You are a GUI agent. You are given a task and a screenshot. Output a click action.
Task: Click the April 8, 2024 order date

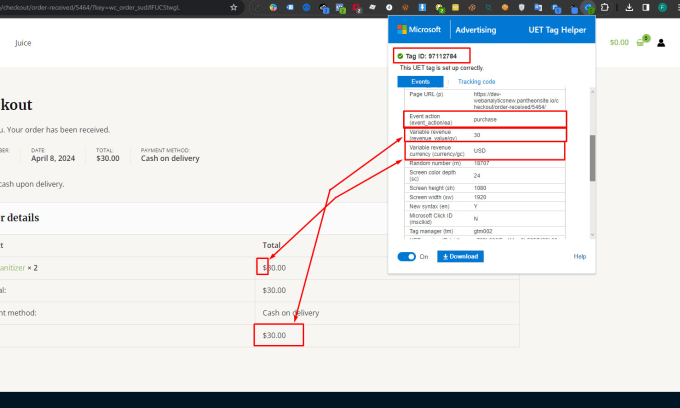coord(53,158)
